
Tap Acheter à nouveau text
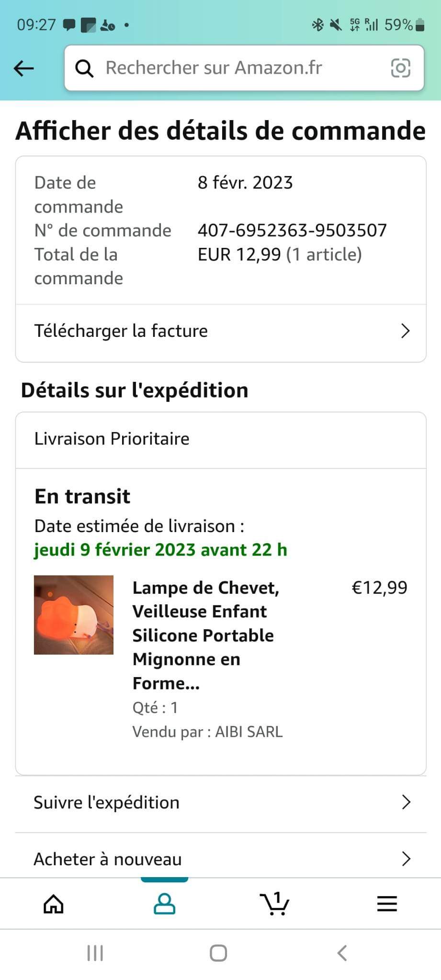108,859
